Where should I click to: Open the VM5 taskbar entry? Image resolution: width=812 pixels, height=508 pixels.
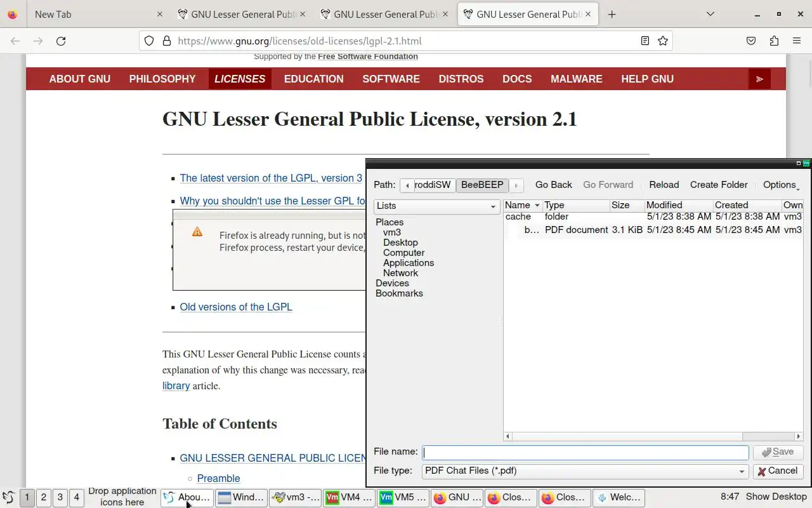tap(403, 497)
